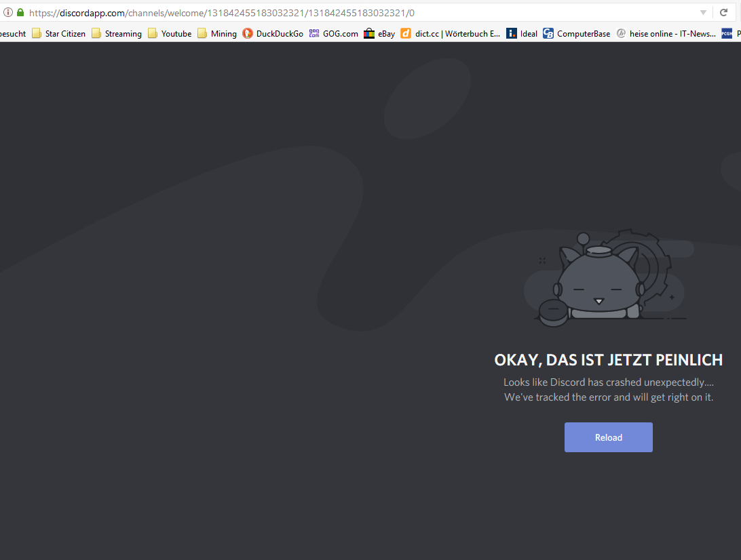The image size is (741, 560).
Task: Open the Ideal bookmark
Action: pos(522,33)
